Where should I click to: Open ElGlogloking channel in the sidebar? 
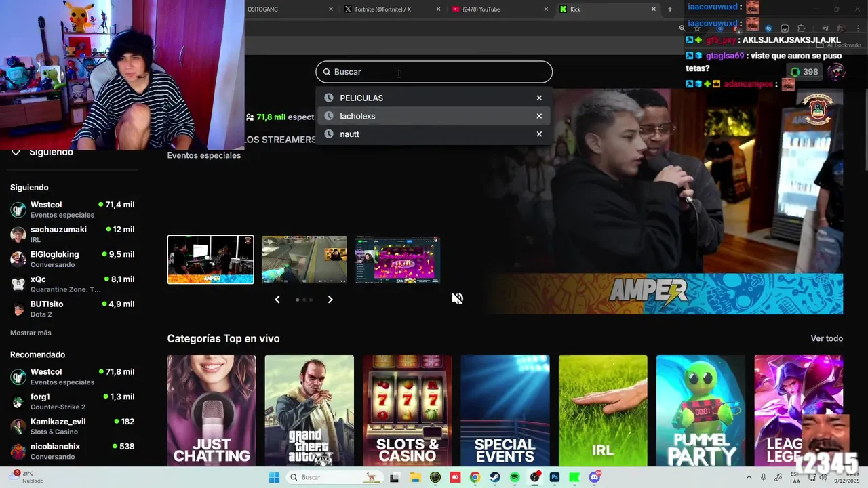73,259
